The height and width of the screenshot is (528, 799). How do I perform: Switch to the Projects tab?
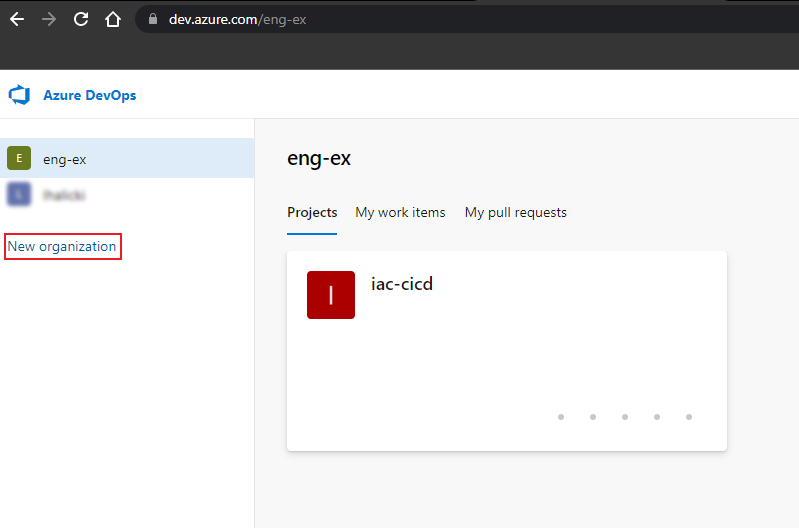click(x=312, y=213)
